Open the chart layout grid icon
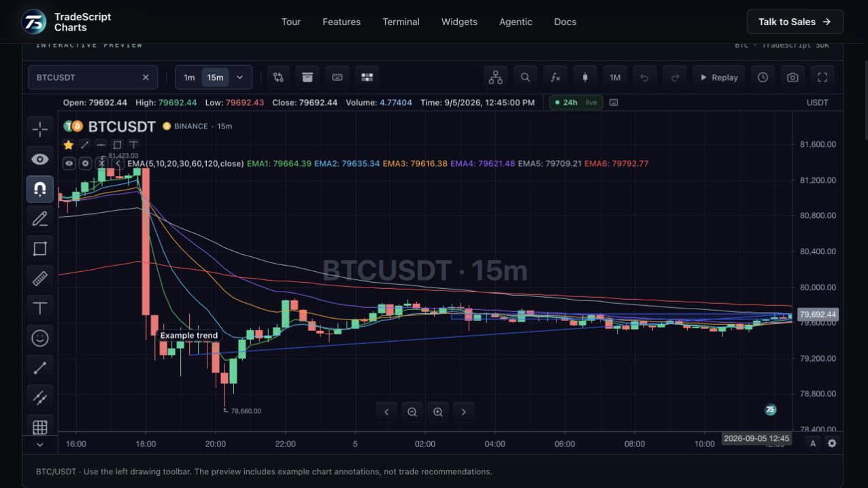Image resolution: width=868 pixels, height=488 pixels. 367,77
